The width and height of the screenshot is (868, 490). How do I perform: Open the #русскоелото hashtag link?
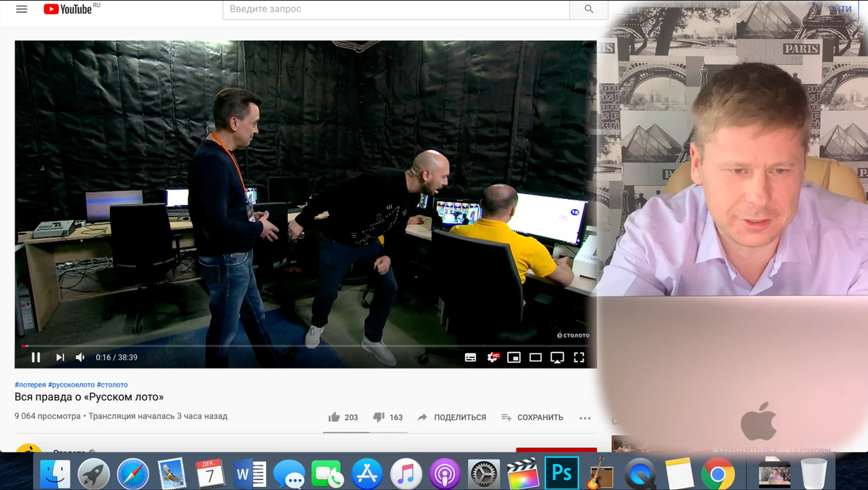(71, 385)
